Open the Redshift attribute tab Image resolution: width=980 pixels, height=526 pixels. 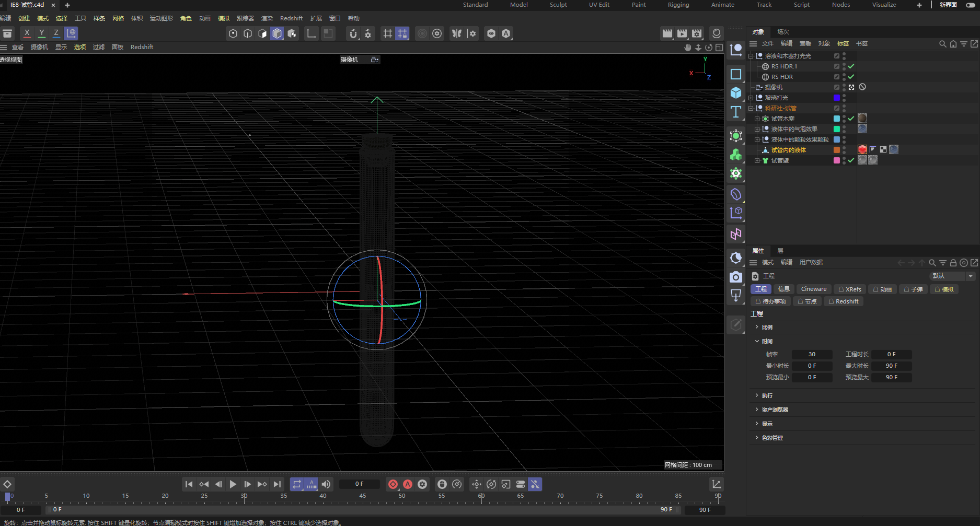[x=843, y=301]
